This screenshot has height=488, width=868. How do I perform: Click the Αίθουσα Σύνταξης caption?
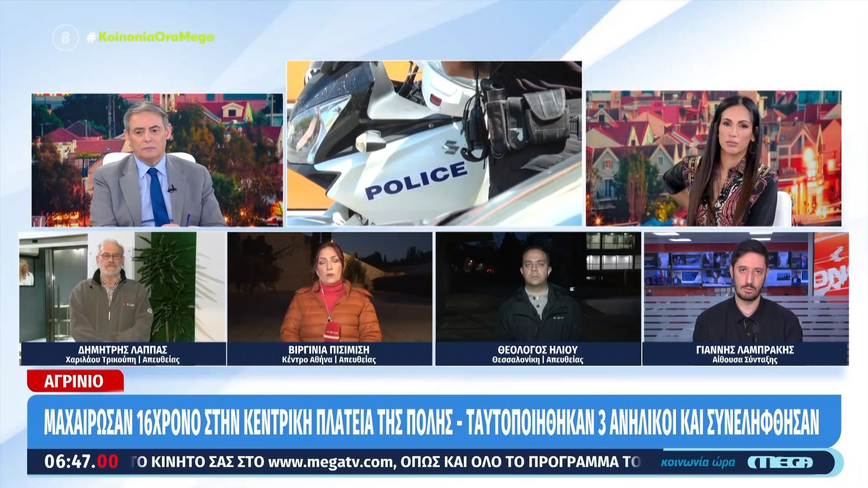(x=745, y=360)
